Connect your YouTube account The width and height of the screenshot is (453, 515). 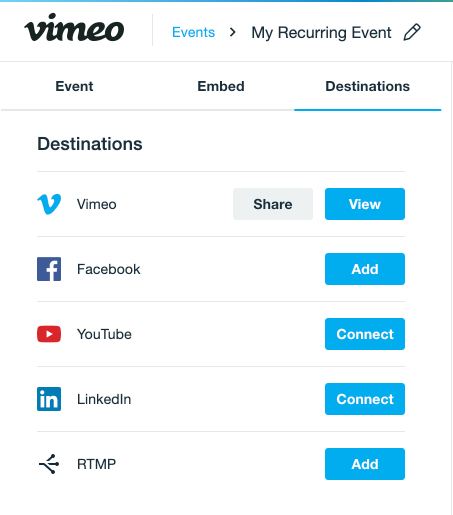[x=365, y=334]
